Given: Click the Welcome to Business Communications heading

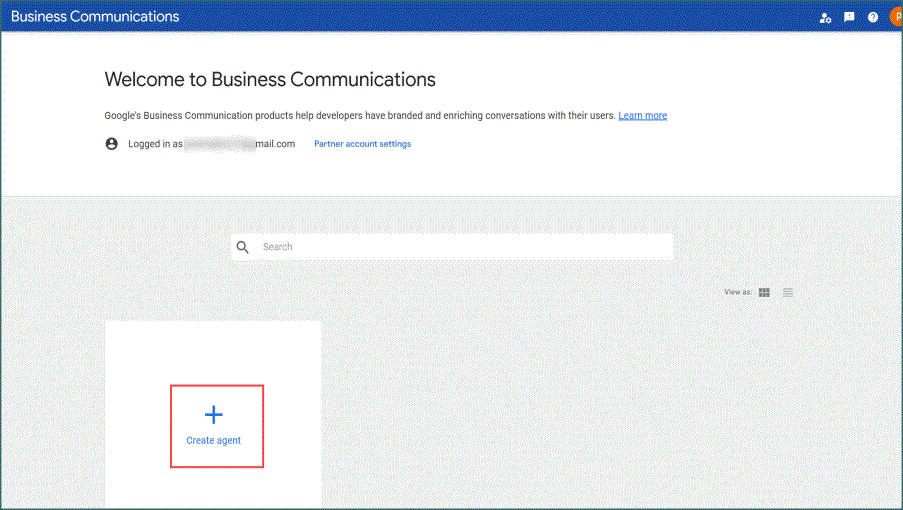Looking at the screenshot, I should [270, 80].
